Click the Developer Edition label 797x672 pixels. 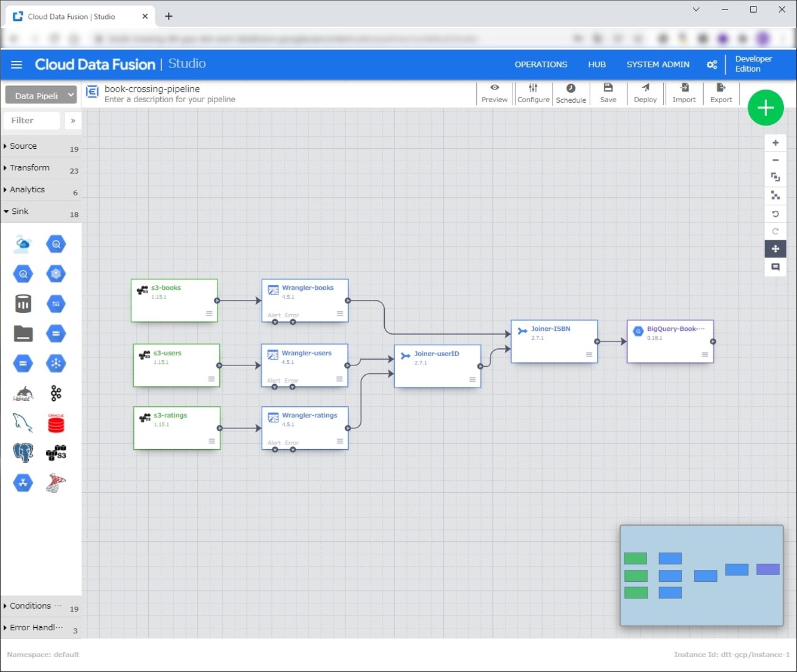753,64
